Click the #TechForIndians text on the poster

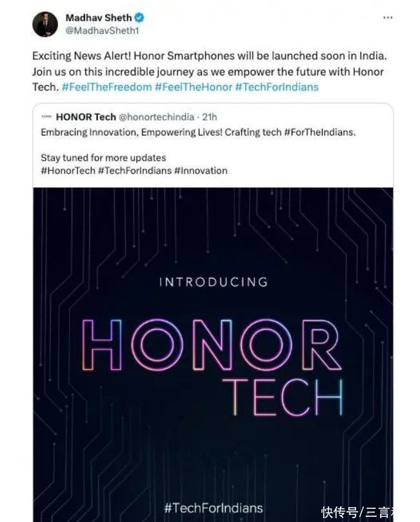click(x=214, y=508)
